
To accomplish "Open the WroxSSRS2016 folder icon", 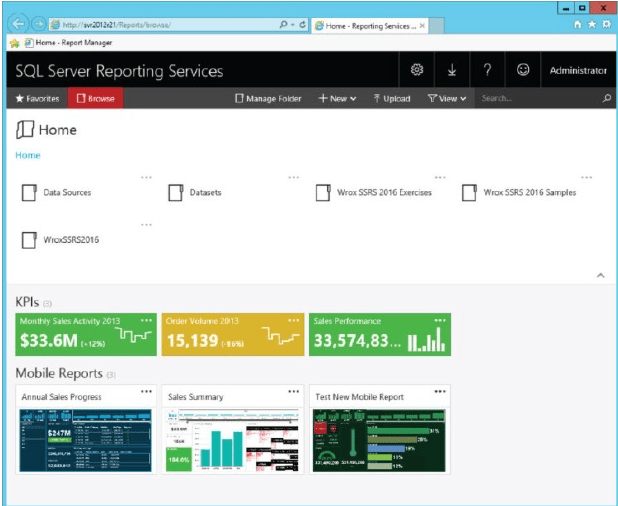I will click(x=29, y=240).
